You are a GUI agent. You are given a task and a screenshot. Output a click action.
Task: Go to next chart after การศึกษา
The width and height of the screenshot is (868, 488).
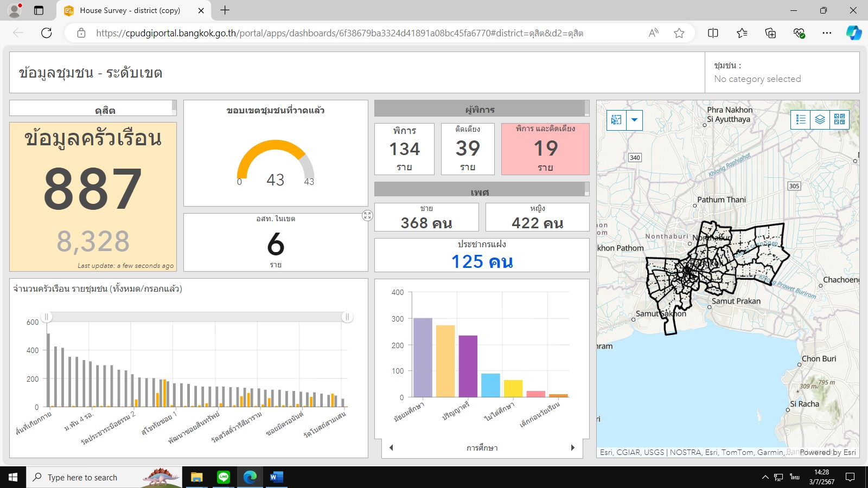click(572, 448)
